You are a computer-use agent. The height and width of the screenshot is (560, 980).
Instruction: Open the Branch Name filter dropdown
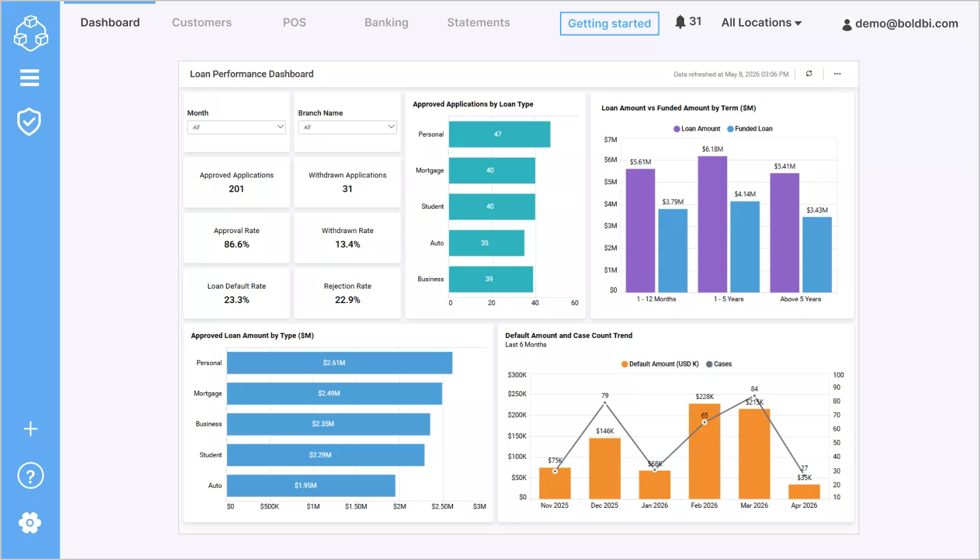347,127
